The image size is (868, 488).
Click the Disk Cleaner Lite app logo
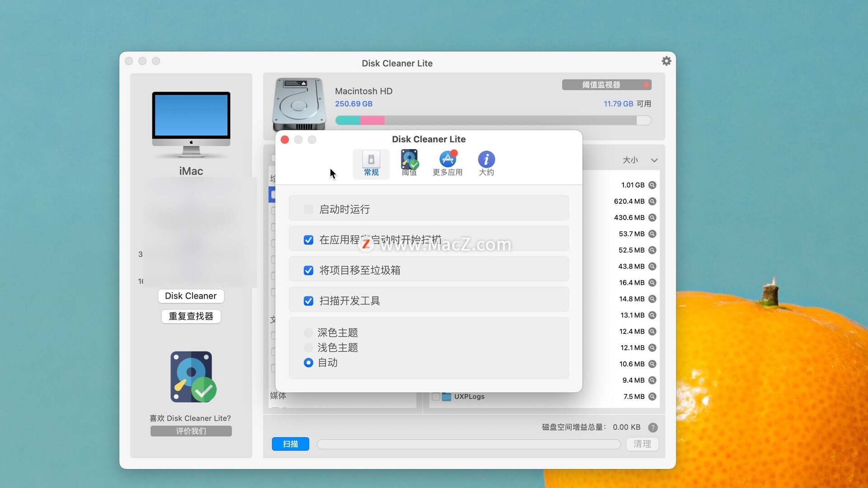point(193,377)
